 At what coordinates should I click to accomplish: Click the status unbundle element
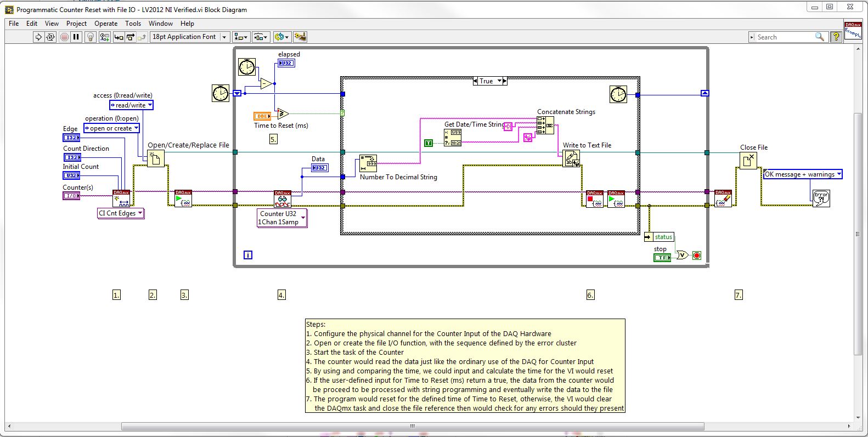pyautogui.click(x=660, y=237)
